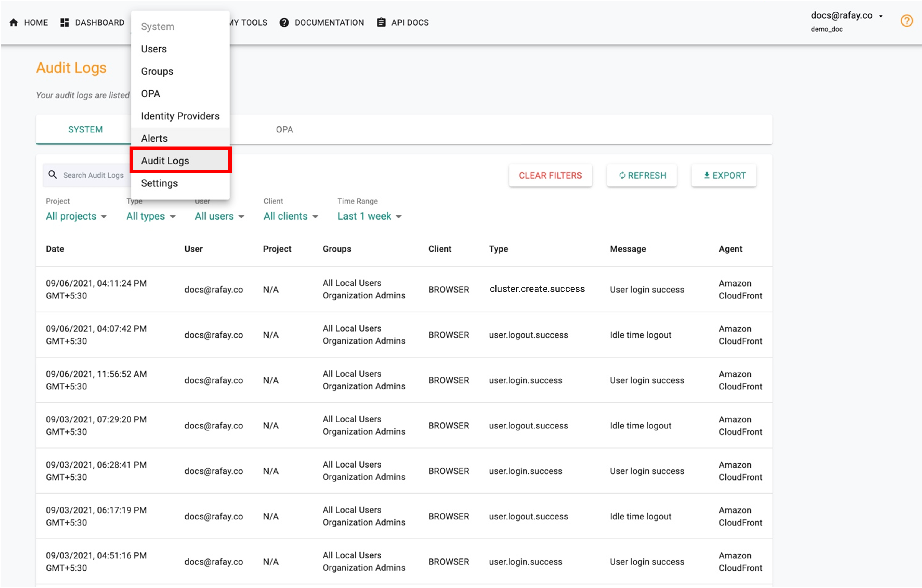Switch to the SYSTEM tab
This screenshot has height=588, width=922.
[x=85, y=130]
